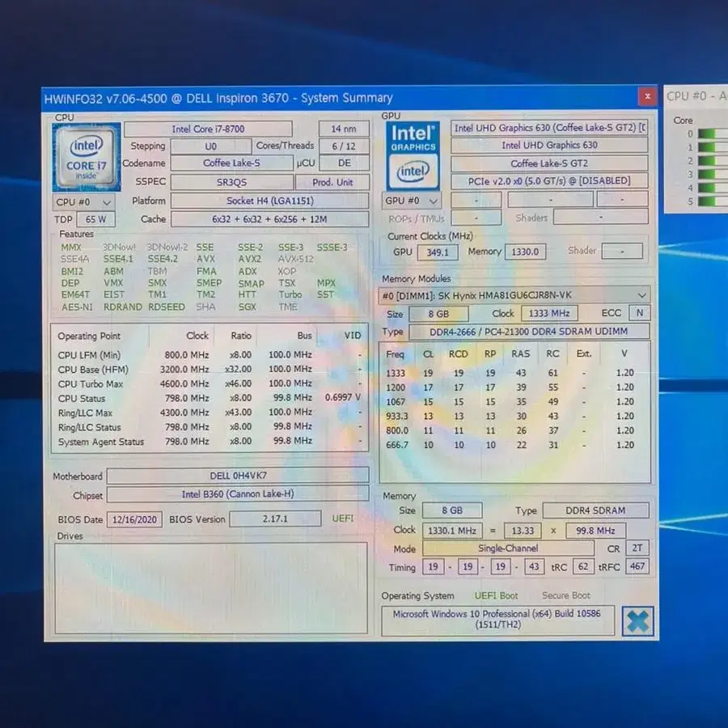This screenshot has width=728, height=728.
Task: Click the Cores/Threads value 6 / 12
Action: tap(344, 146)
